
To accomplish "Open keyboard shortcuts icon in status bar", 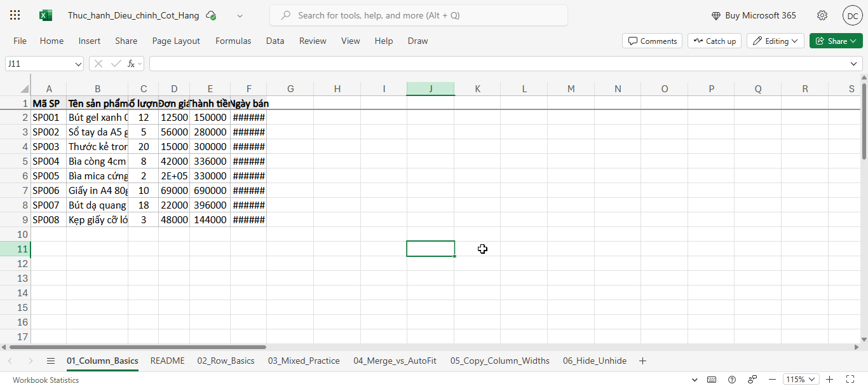I will [712, 380].
